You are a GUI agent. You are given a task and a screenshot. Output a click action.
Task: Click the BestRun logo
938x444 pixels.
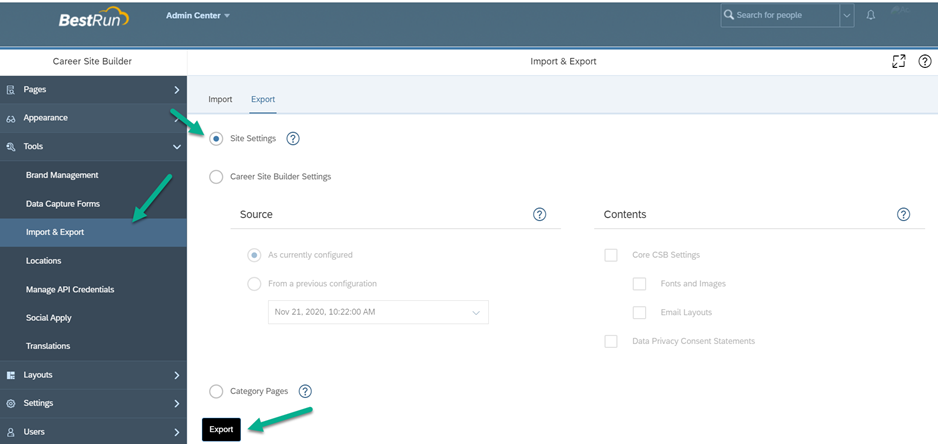(94, 19)
